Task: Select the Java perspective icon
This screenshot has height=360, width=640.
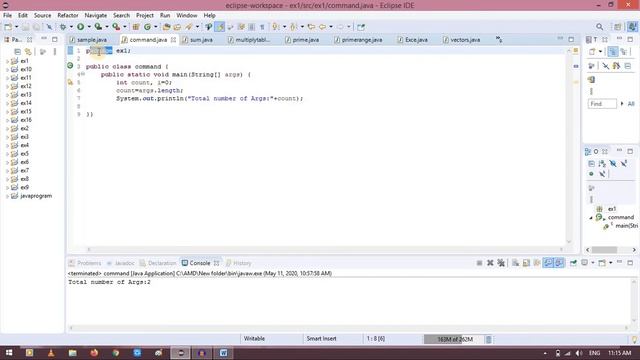Action: 632,27
